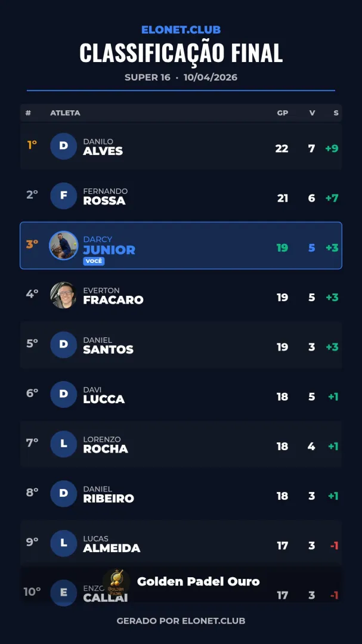Select the highlighted third-place "3°" rank

[32, 244]
